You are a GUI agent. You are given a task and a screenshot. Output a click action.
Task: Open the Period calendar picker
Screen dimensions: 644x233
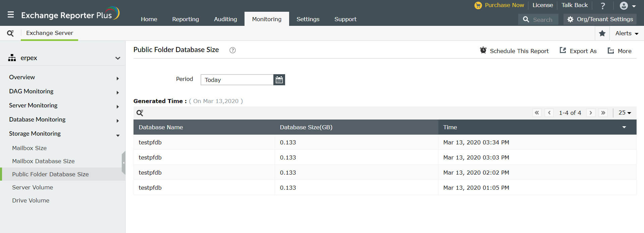coord(279,80)
